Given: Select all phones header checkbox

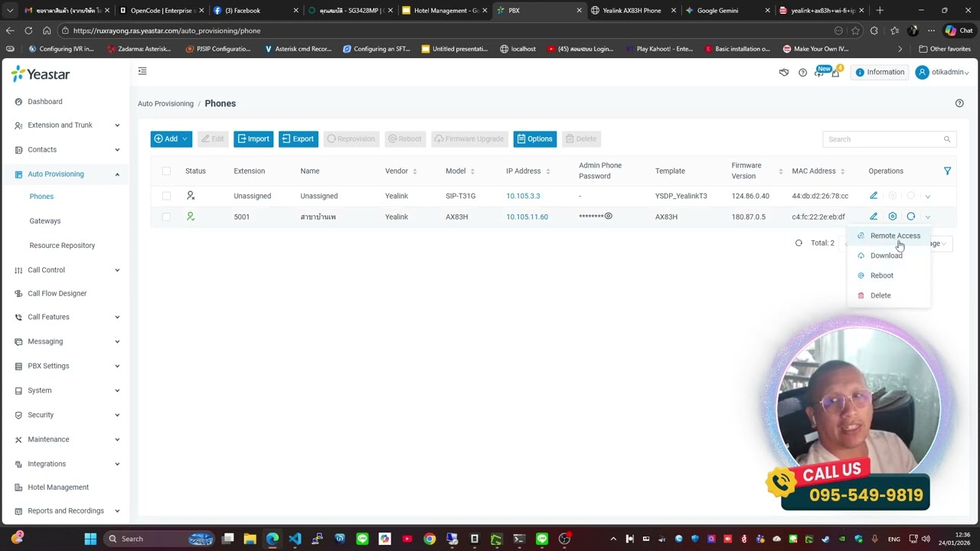Looking at the screenshot, I should coord(166,171).
